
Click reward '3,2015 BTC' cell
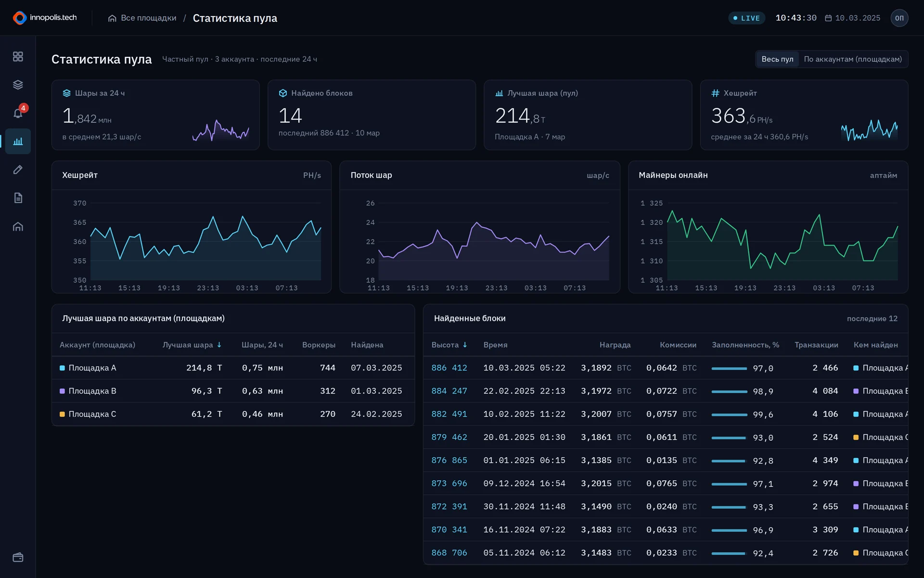tap(606, 483)
